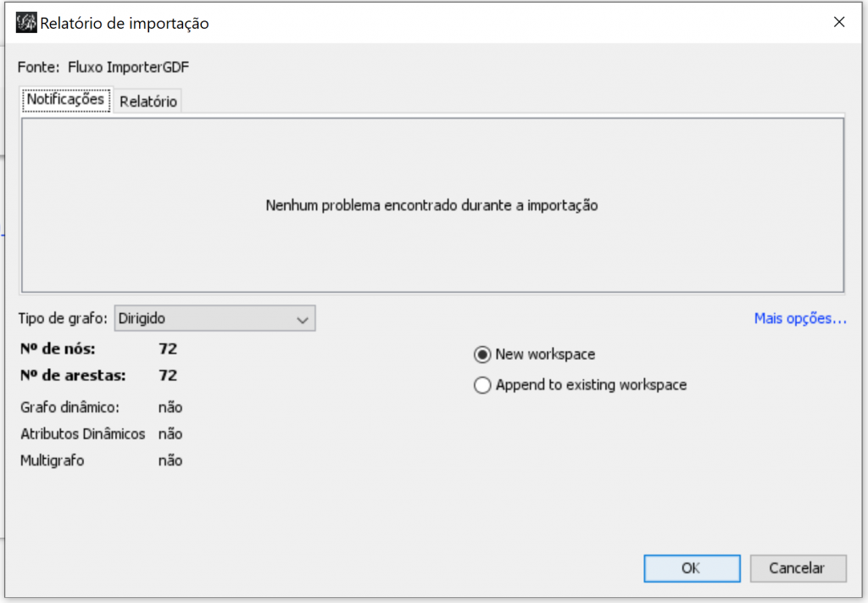Click the 'Fonte:' label text

pyautogui.click(x=39, y=66)
